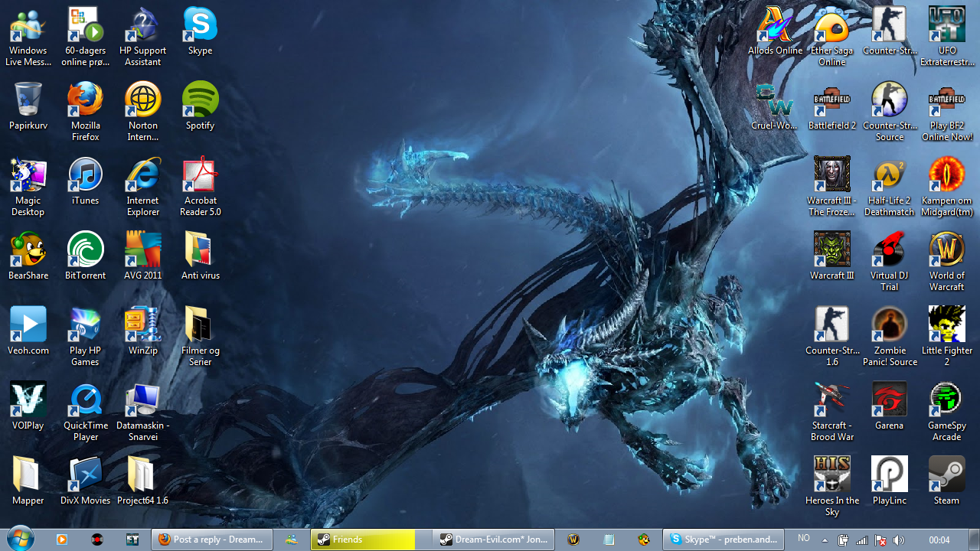The height and width of the screenshot is (551, 980).
Task: Open the Veoh.com shortcut
Action: (28, 325)
